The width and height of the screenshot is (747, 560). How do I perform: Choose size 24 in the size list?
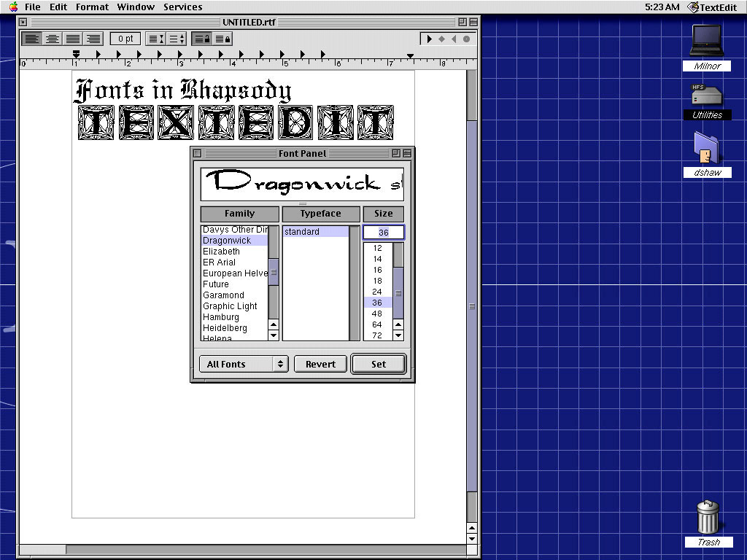click(378, 292)
